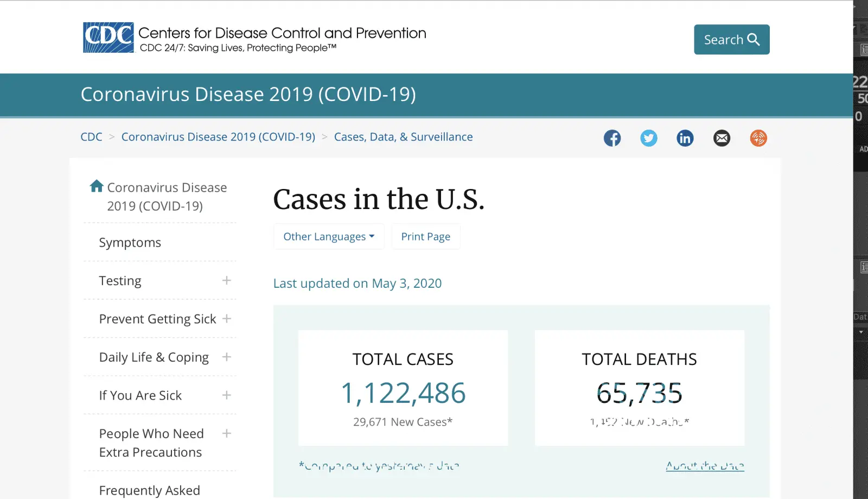Screen dimensions: 868x499
Task: Expand If You Are Sick section
Action: [227, 395]
